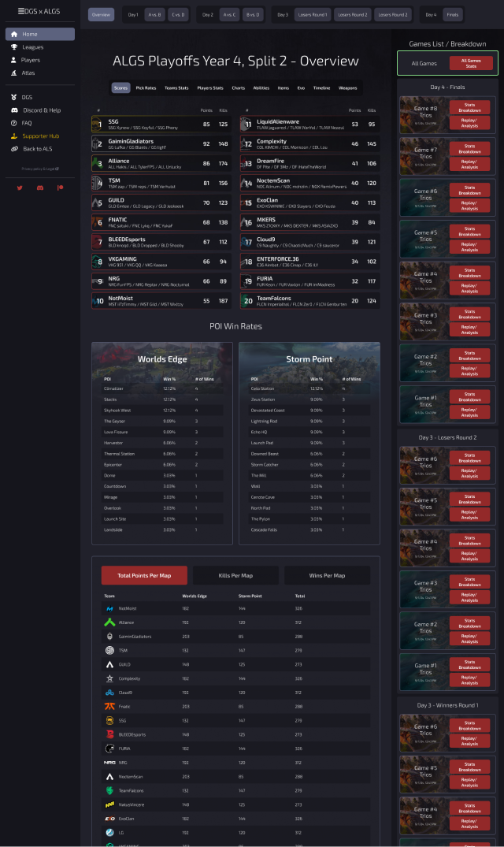Click the Back to ALS chain icon
The image size is (504, 847).
pos(14,149)
